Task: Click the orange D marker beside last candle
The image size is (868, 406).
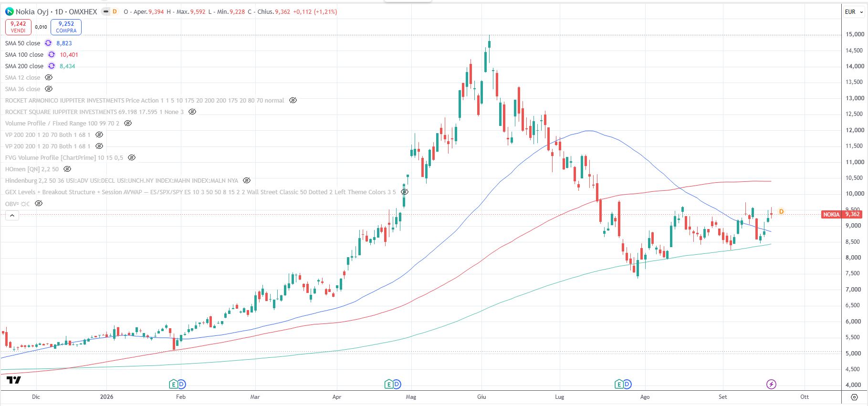Action: (x=781, y=211)
